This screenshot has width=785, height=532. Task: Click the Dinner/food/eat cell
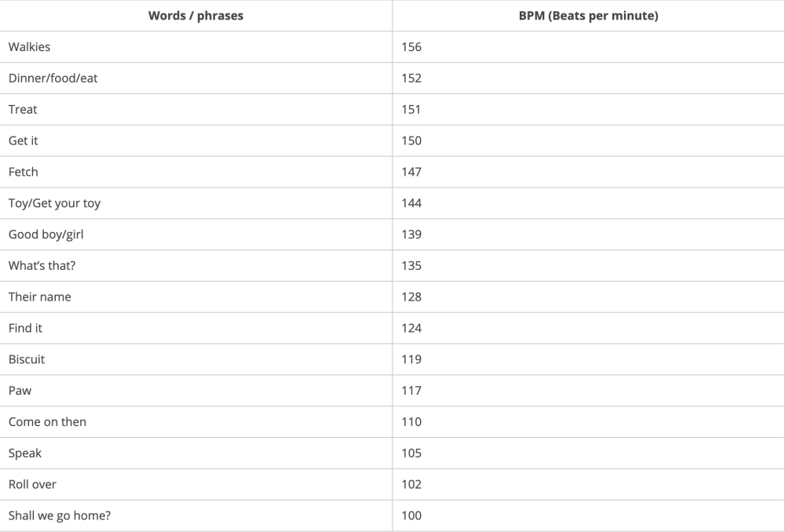pyautogui.click(x=53, y=78)
